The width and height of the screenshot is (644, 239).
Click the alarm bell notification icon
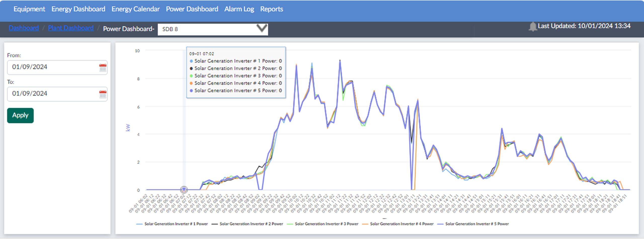point(532,26)
